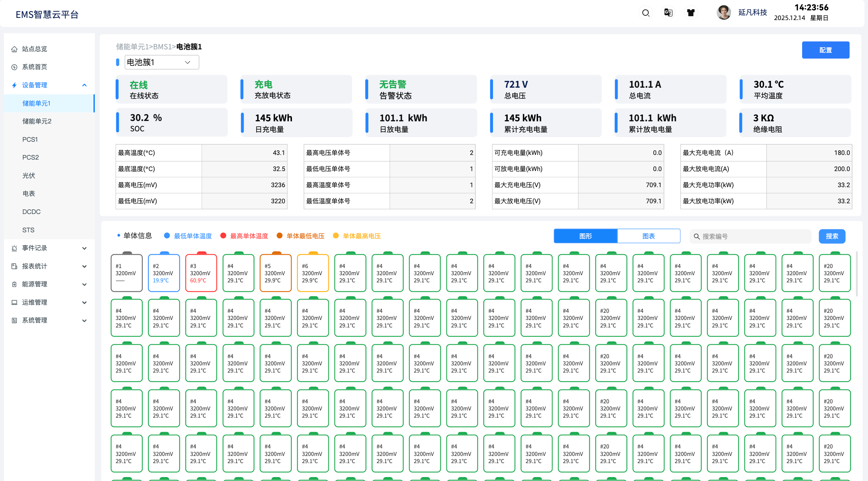The image size is (868, 481).
Task: Toggle 最高单体温度 legend red dot
Action: (x=223, y=235)
